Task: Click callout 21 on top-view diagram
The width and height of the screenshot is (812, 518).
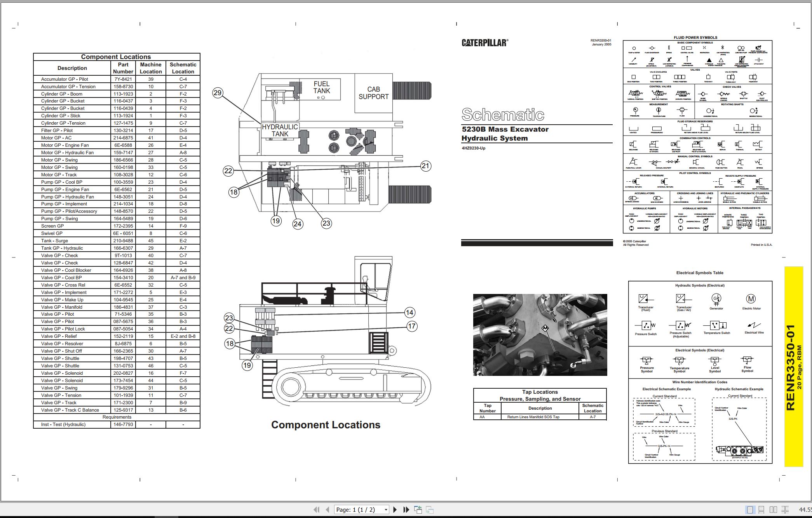Action: pyautogui.click(x=426, y=166)
